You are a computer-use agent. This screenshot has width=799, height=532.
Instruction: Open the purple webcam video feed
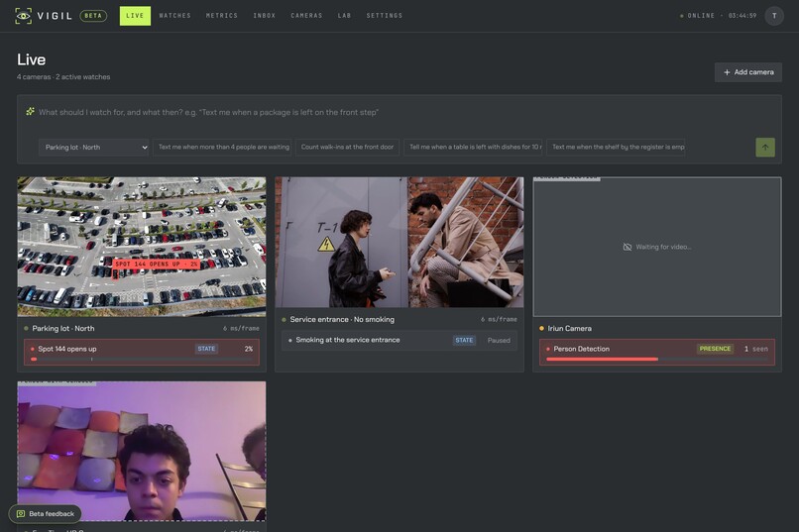[x=142, y=451]
